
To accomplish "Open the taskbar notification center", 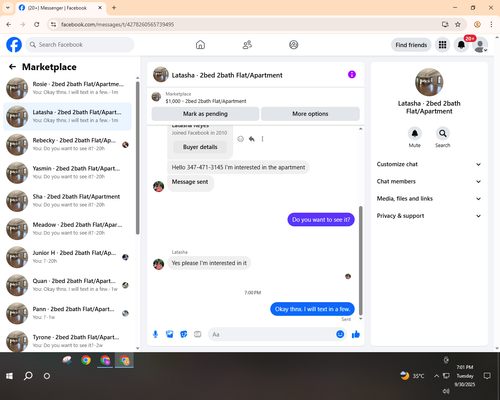I will tap(487, 376).
